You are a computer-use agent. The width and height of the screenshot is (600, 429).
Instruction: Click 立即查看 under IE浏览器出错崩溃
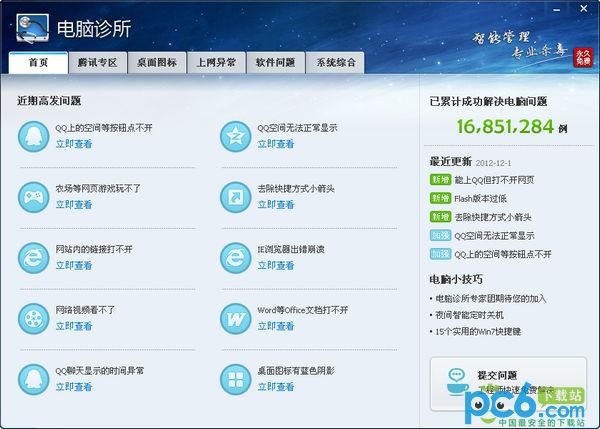click(276, 266)
